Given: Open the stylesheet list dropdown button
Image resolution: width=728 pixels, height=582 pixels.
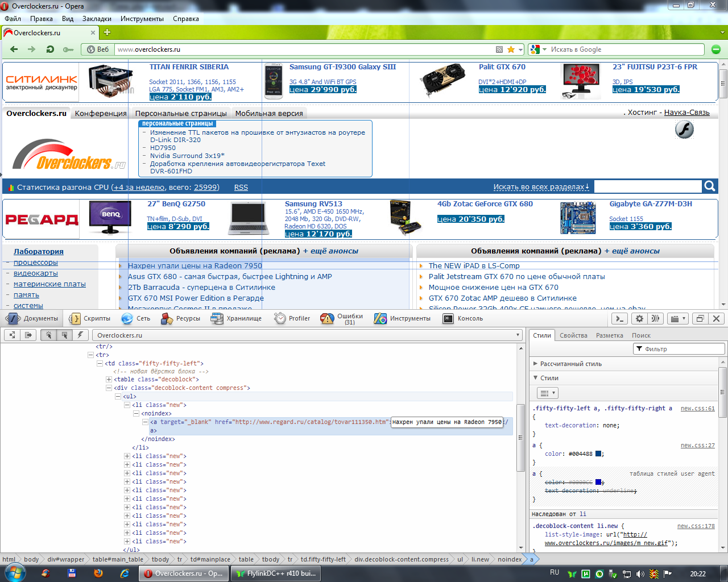Looking at the screenshot, I should [x=547, y=393].
